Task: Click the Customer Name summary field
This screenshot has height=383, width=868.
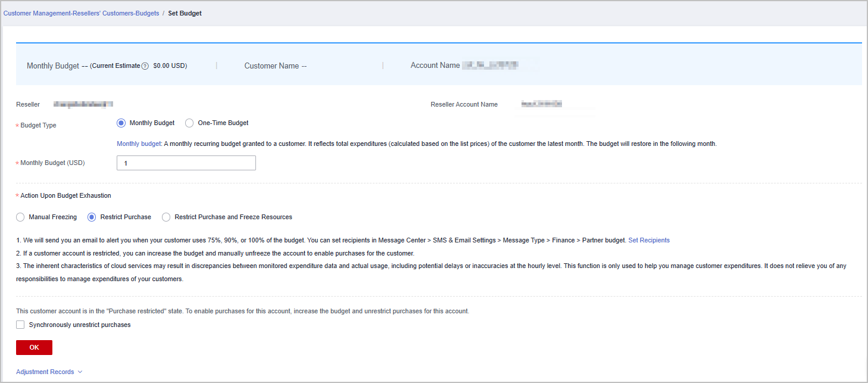Action: coord(275,66)
